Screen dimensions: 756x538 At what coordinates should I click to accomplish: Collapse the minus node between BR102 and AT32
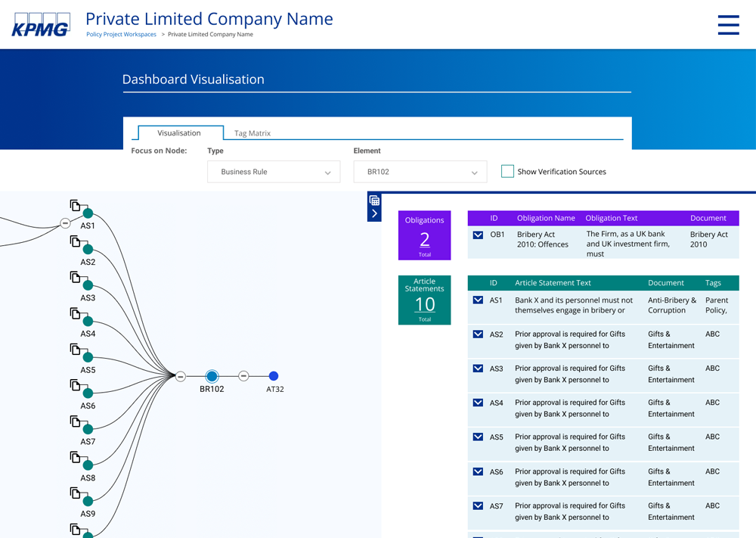tap(243, 376)
